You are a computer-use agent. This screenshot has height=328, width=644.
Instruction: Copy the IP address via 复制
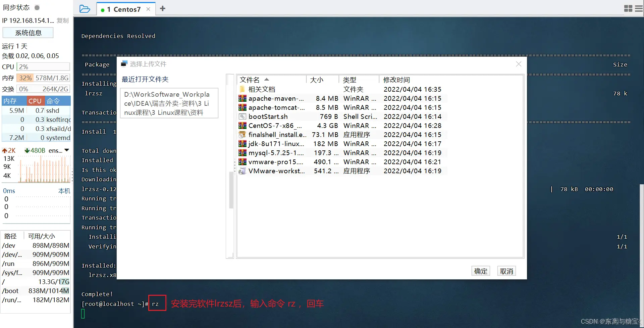(63, 20)
